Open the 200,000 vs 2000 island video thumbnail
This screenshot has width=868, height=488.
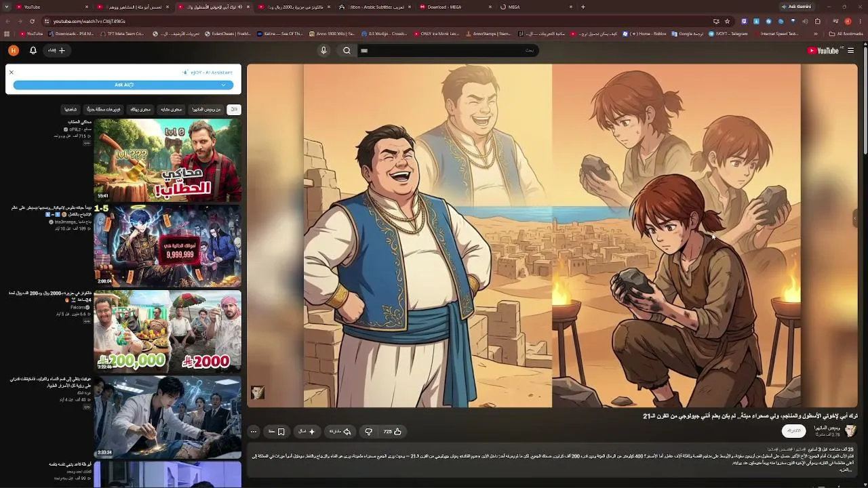[167, 331]
